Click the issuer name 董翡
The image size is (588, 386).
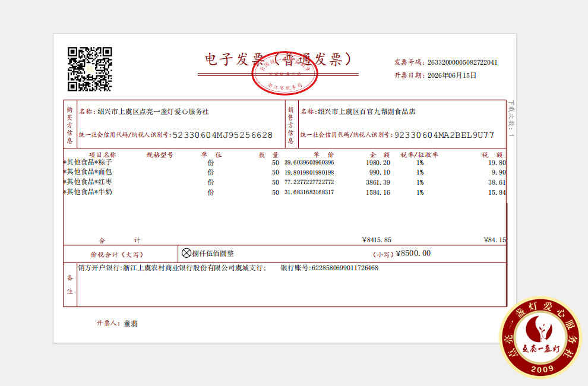tap(131, 324)
